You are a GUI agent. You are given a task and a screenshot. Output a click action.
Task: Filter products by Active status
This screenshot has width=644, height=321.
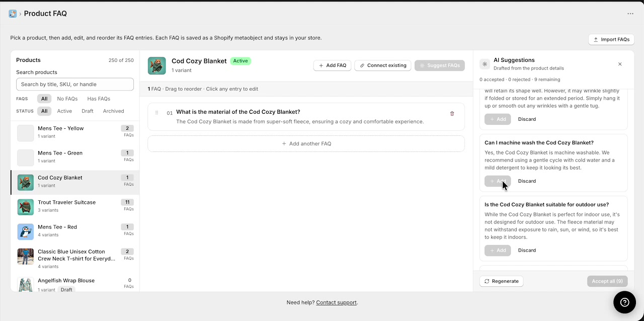pos(64,111)
